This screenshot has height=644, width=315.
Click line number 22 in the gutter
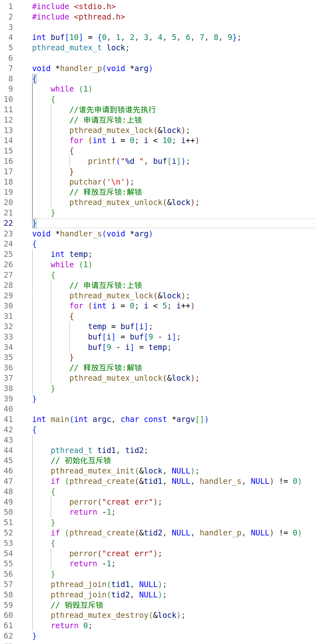click(x=8, y=223)
